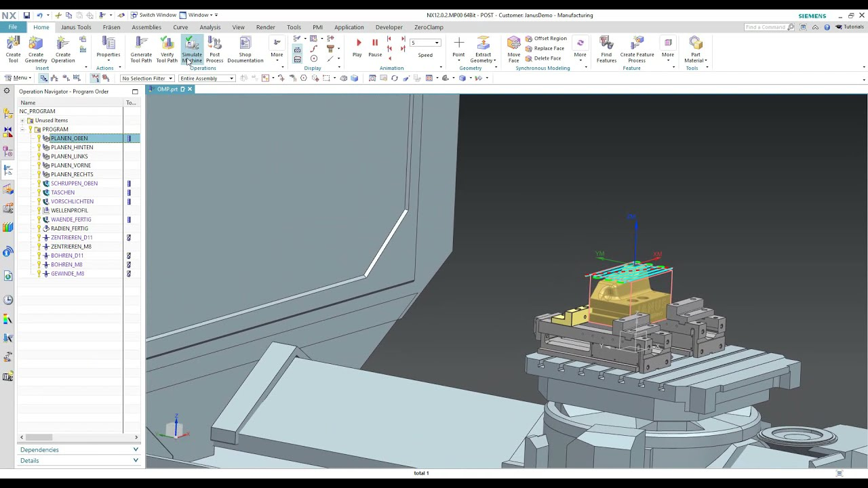This screenshot has width=868, height=488.
Task: Open the Janus Tools tab
Action: (x=76, y=27)
